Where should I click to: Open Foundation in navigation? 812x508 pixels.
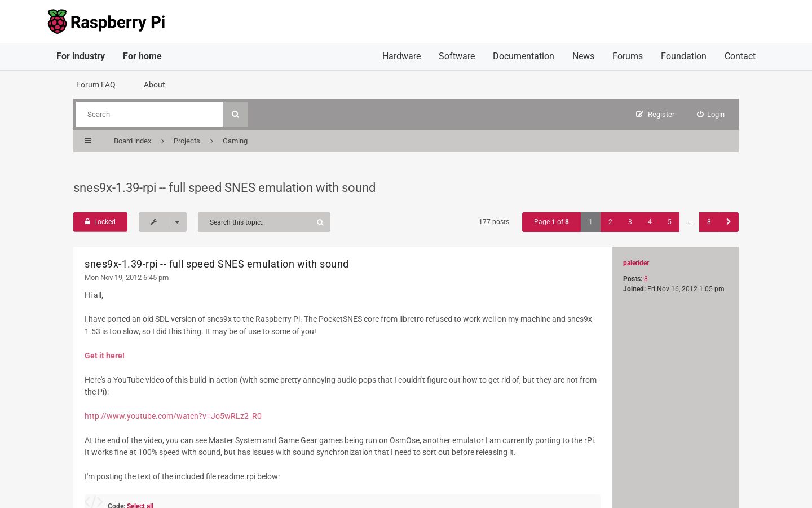pyautogui.click(x=683, y=56)
